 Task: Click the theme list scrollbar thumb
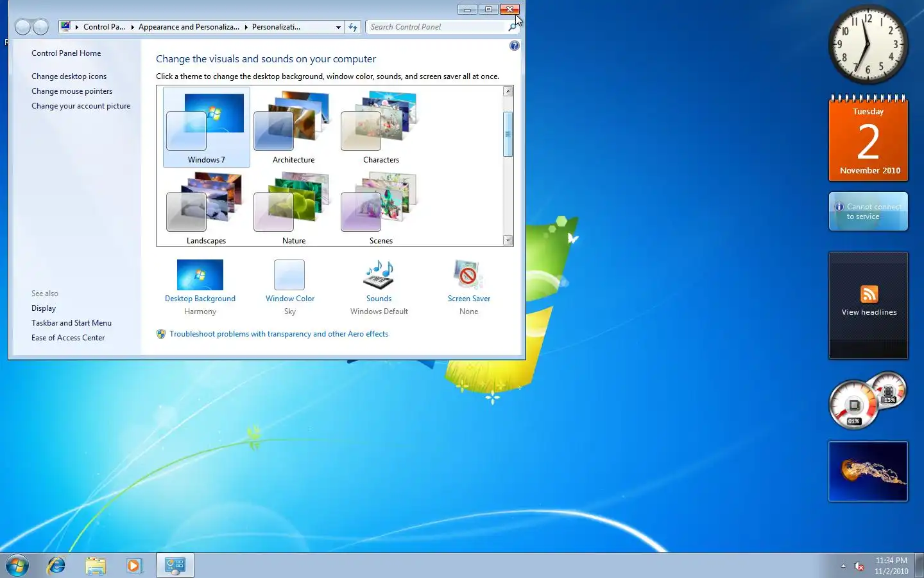click(508, 134)
